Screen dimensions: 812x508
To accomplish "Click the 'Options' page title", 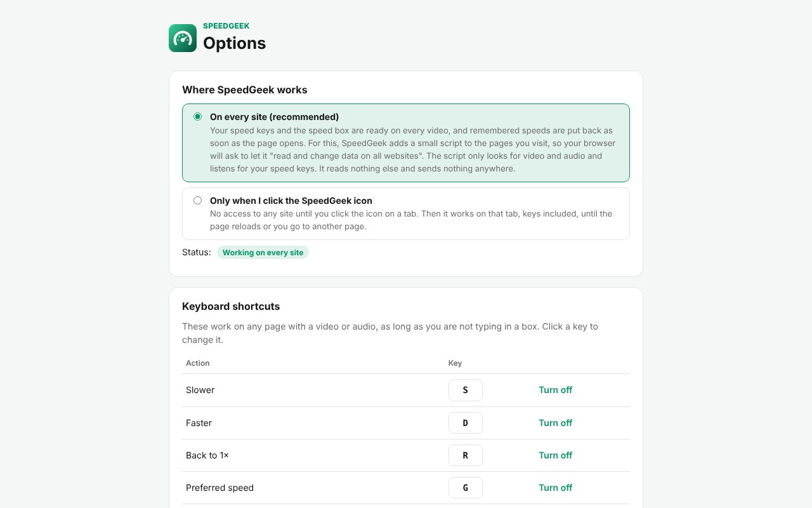I will coord(235,43).
